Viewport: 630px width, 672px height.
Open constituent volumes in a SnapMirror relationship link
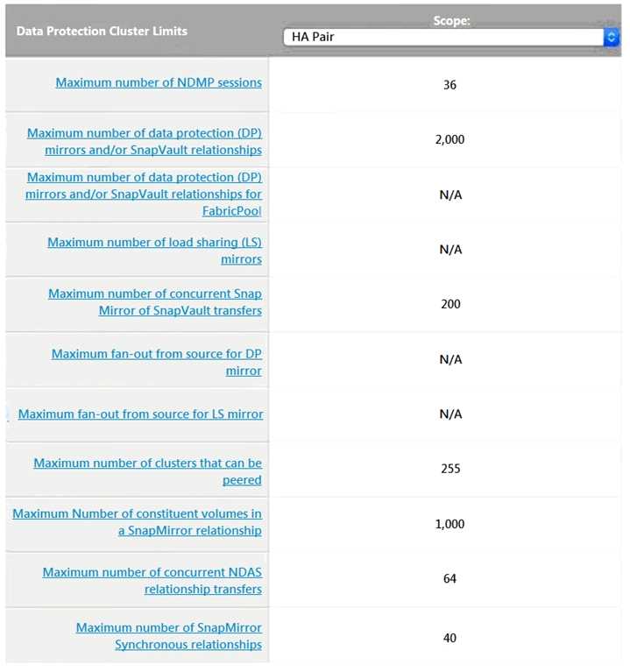[x=138, y=522]
